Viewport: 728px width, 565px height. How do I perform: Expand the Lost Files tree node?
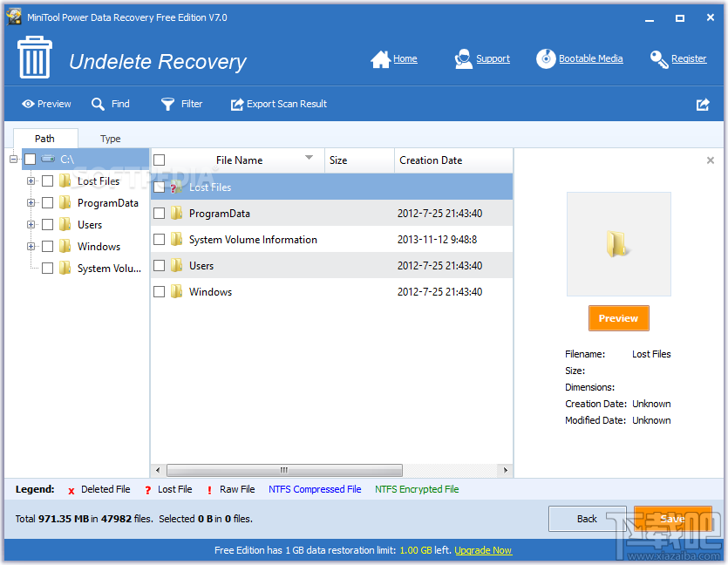[x=31, y=181]
